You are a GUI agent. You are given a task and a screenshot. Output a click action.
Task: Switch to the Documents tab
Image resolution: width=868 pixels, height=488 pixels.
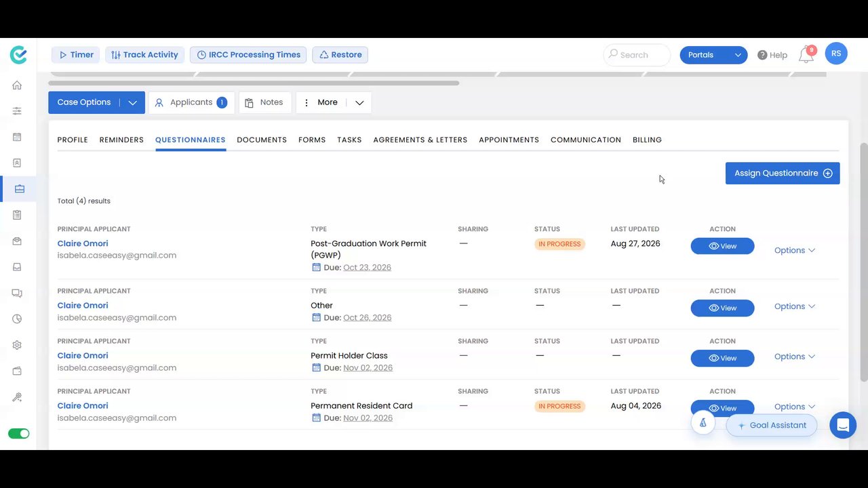(262, 140)
